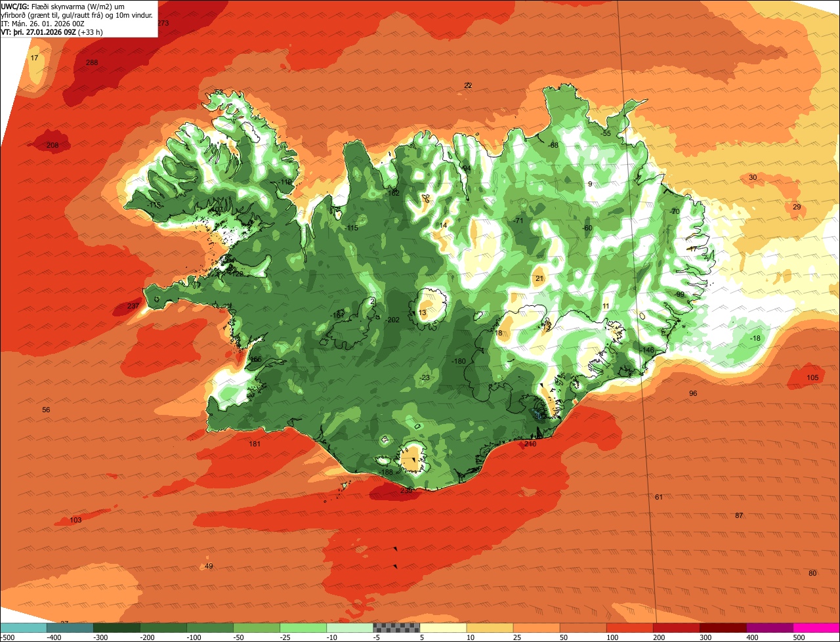Click the 210 value on the map
840x642 pixels.
530,444
